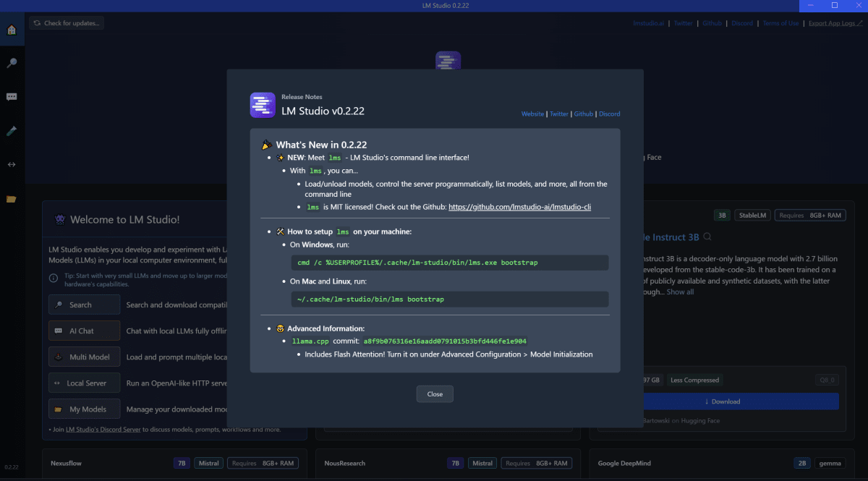Click the info icon next to the Tip text

(54, 278)
